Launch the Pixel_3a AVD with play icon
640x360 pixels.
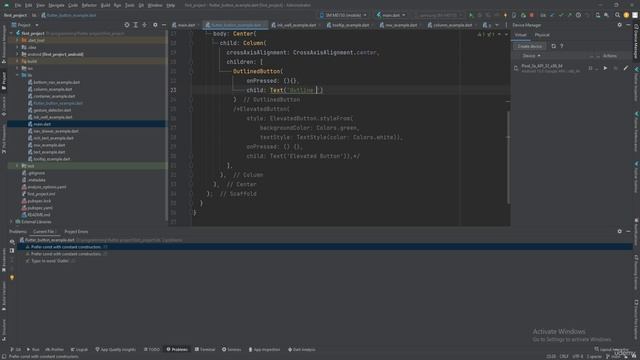(605, 68)
